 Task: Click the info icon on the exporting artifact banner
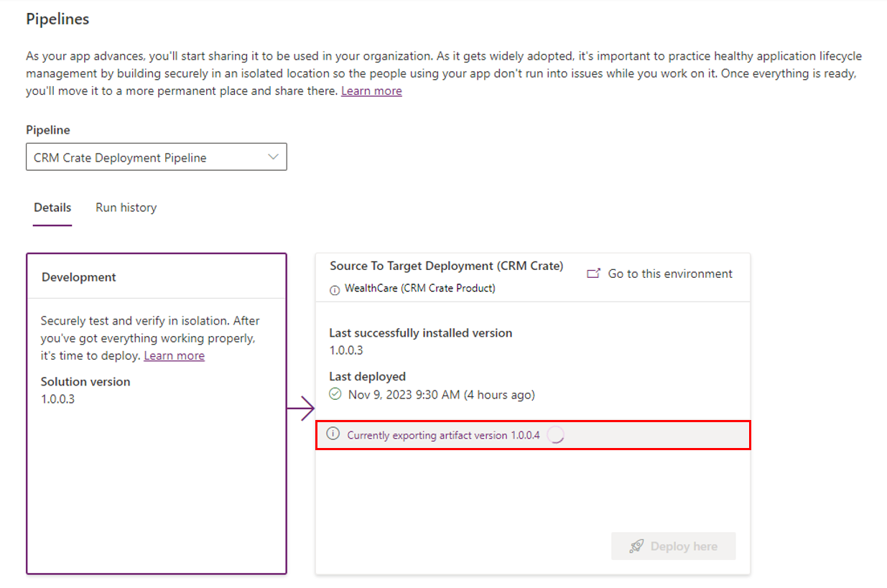point(334,434)
